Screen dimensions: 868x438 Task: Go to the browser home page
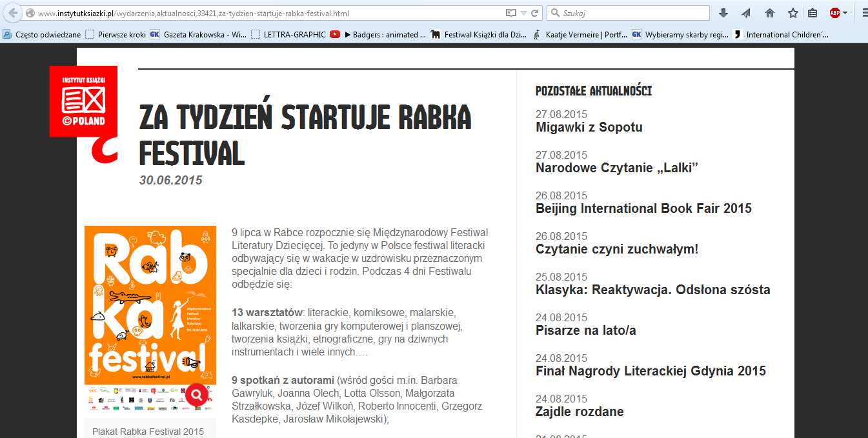coord(769,13)
